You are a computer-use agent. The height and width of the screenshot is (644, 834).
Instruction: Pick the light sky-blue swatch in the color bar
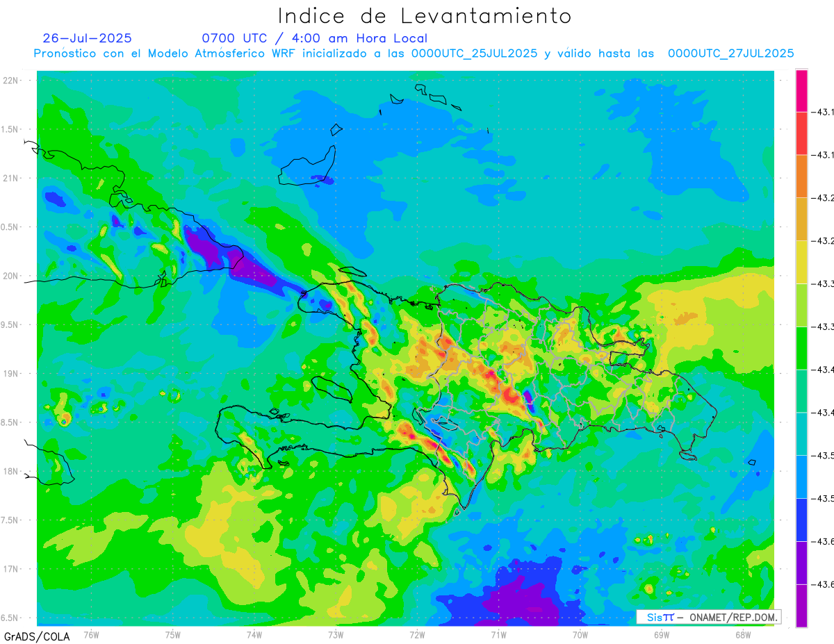(x=801, y=477)
